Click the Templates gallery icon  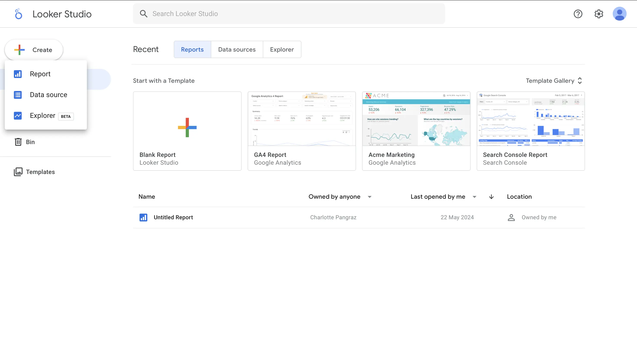pos(18,172)
